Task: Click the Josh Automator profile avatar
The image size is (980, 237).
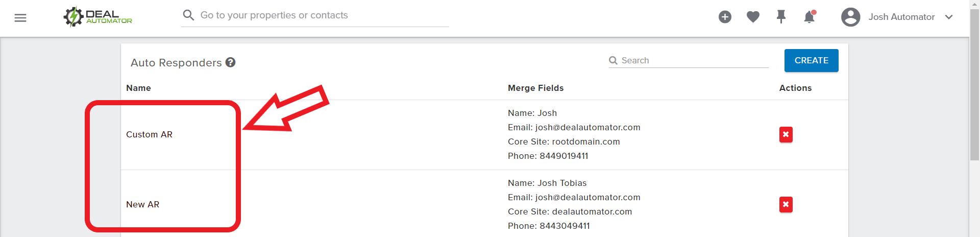Action: (x=851, y=17)
